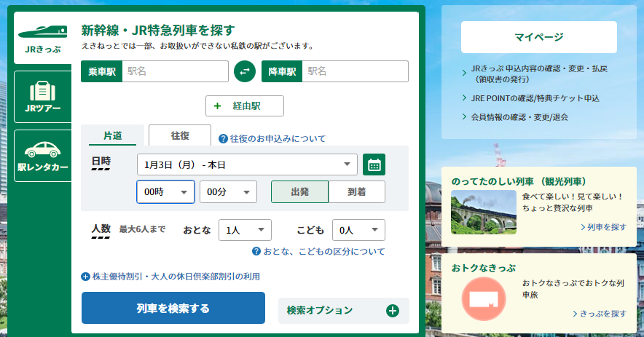Open the 00時 hour dropdown
Viewport: 644px width, 337px height.
(165, 191)
